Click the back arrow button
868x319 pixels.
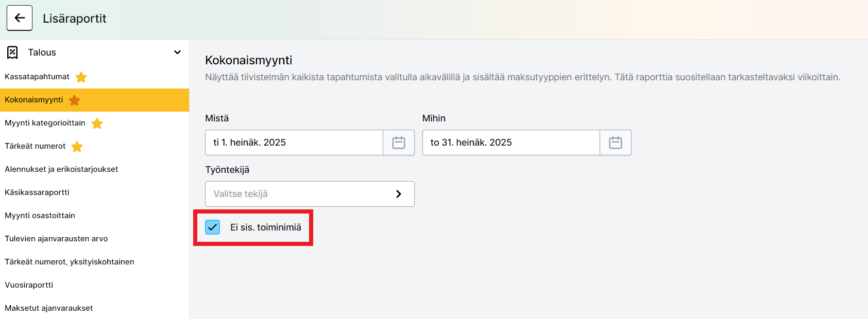[x=20, y=18]
